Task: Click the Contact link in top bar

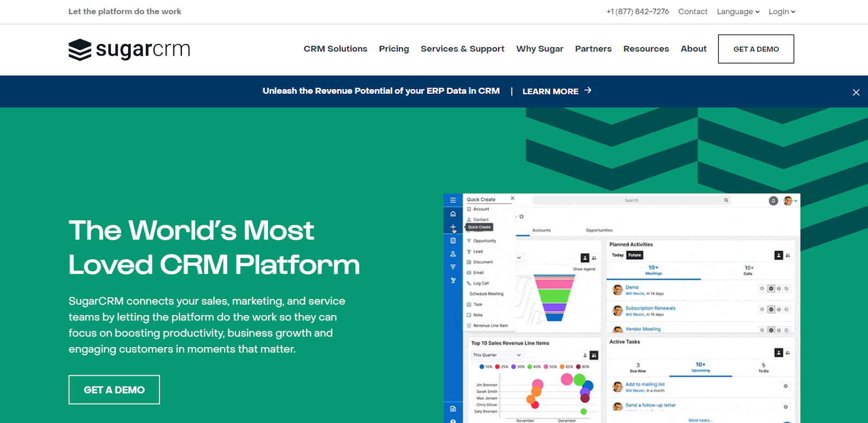Action: (x=693, y=11)
